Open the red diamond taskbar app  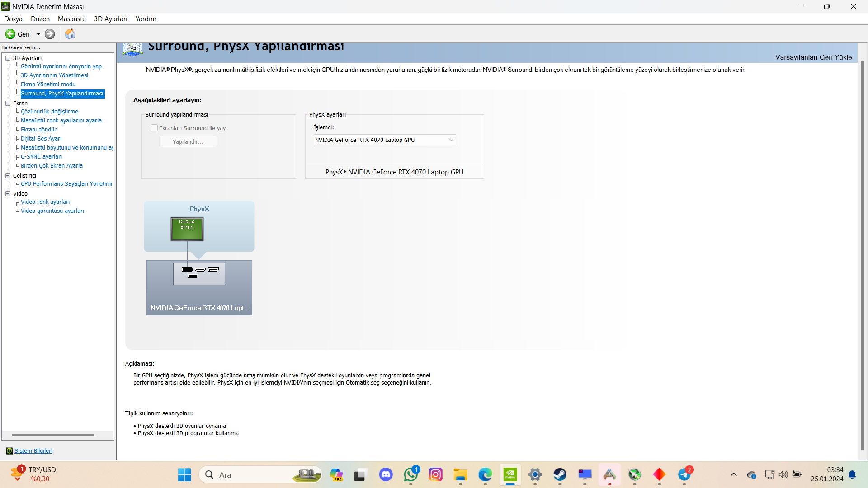click(660, 475)
